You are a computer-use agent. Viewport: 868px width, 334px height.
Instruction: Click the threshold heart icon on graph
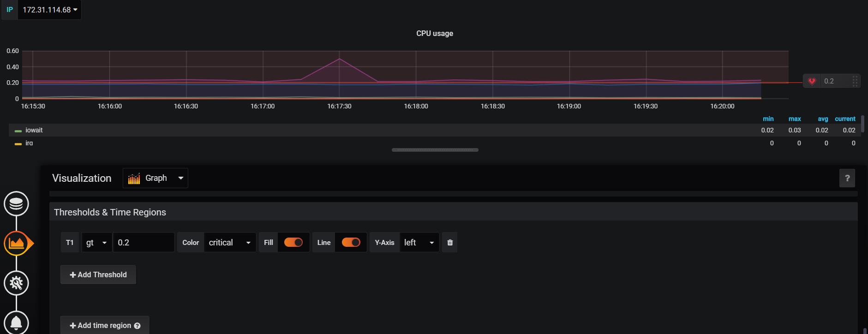(x=812, y=81)
